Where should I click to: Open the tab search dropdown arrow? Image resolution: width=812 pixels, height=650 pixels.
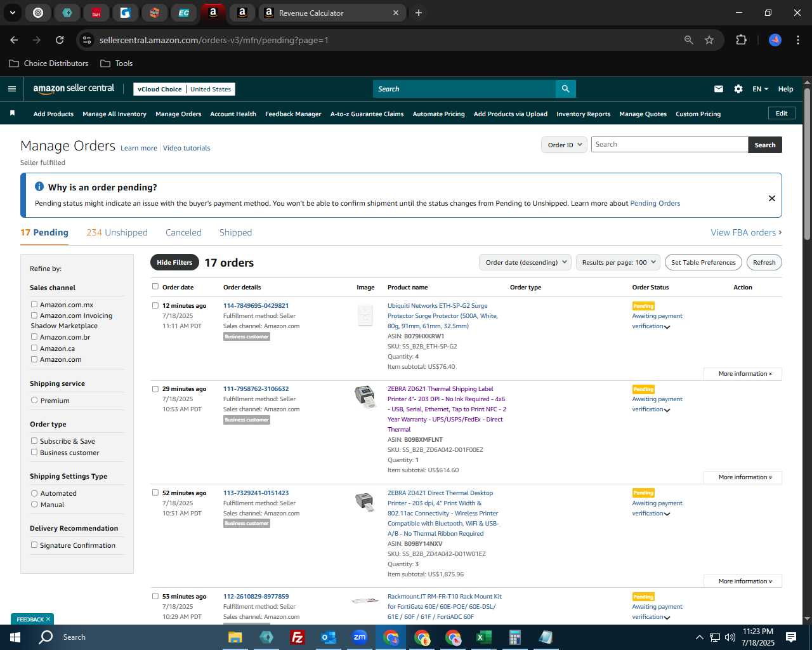tap(12, 13)
